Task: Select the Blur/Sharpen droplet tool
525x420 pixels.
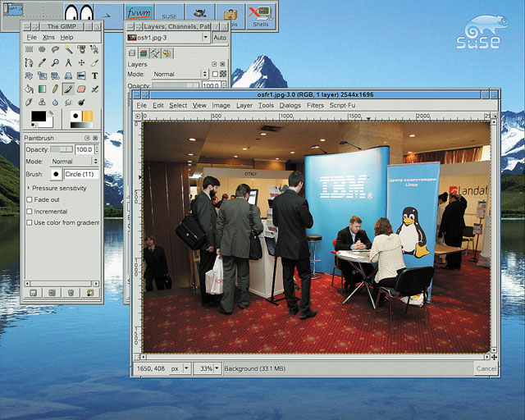Action: click(x=55, y=103)
